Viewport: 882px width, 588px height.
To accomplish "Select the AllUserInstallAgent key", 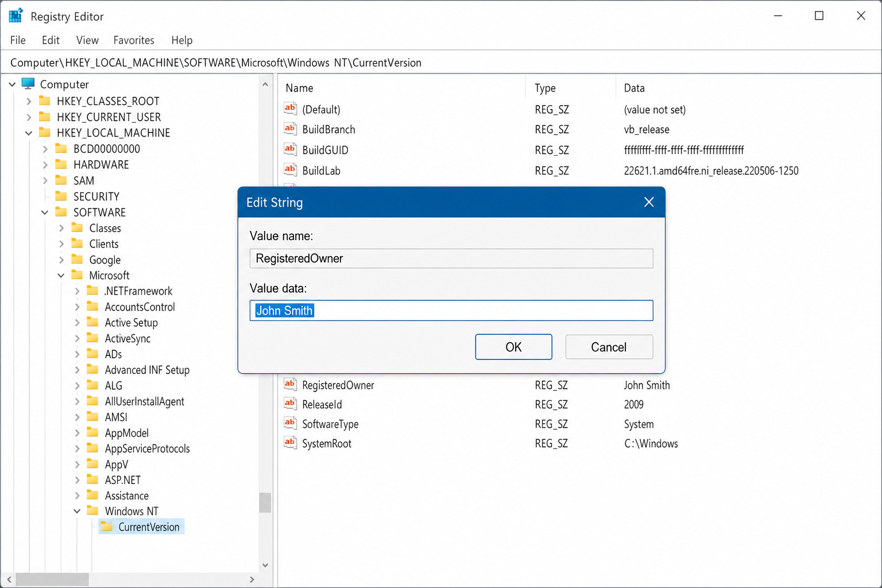I will click(144, 401).
